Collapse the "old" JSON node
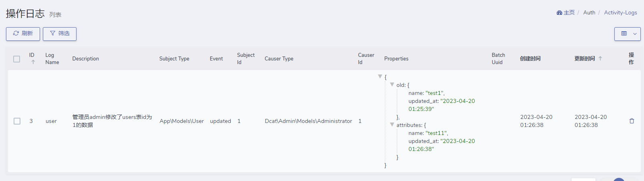The image size is (644, 181). (x=392, y=84)
